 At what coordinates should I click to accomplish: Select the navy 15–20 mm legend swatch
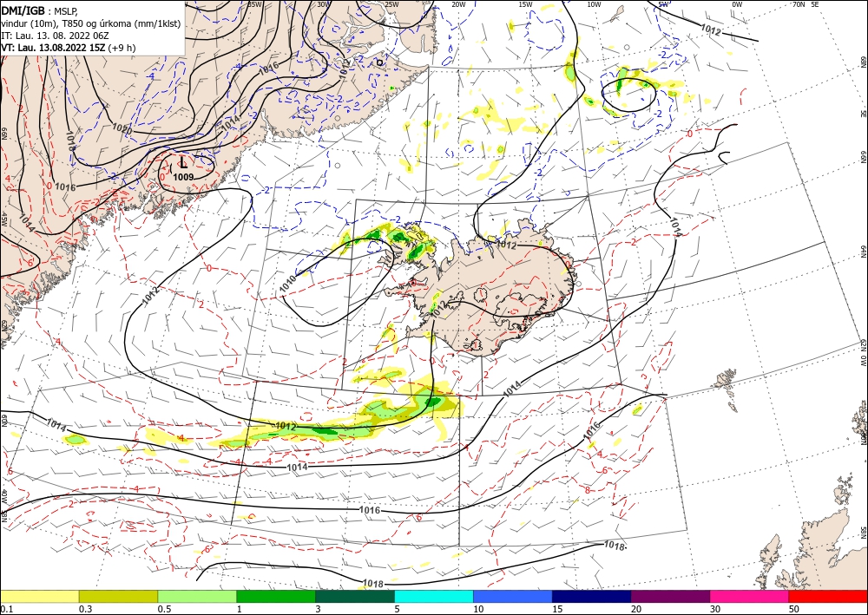tap(592, 596)
